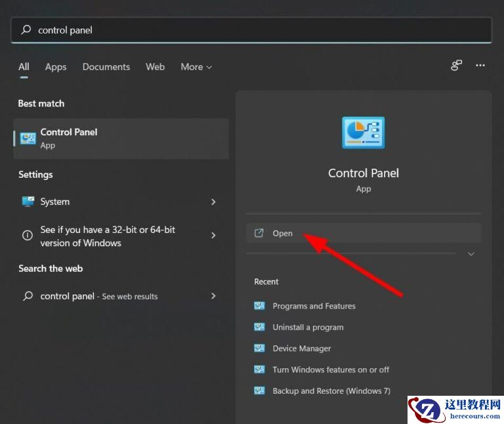
Task: Click the large Control Panel app icon
Action: (363, 133)
